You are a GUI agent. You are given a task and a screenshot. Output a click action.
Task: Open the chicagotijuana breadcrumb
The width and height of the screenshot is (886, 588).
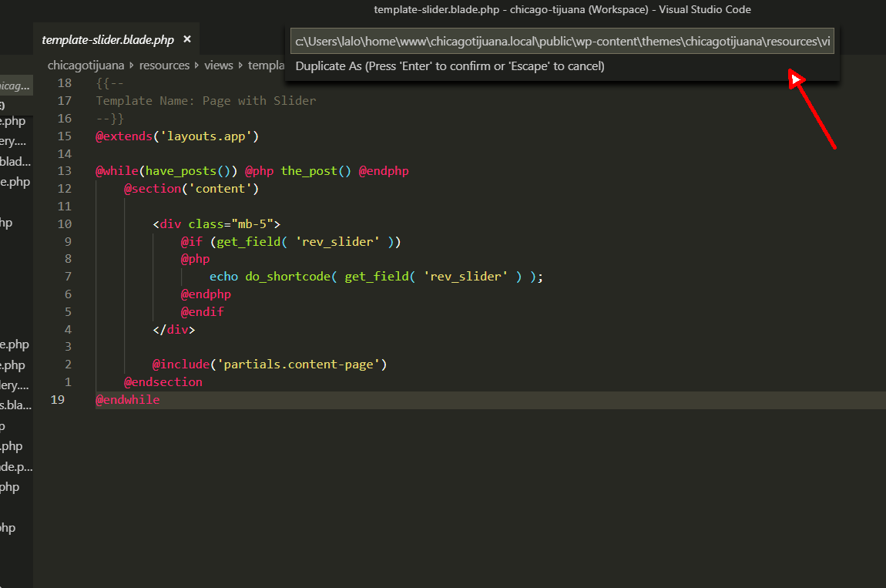pyautogui.click(x=86, y=66)
